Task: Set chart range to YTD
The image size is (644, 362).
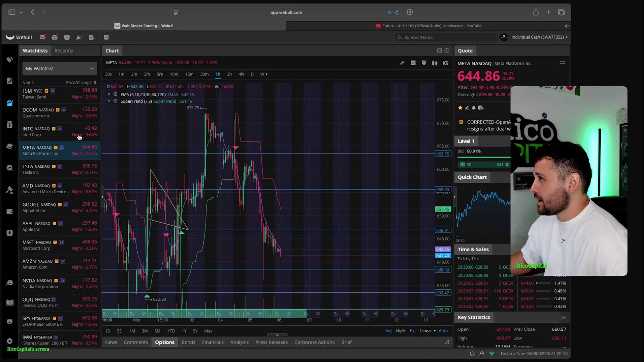Action: tap(171, 331)
